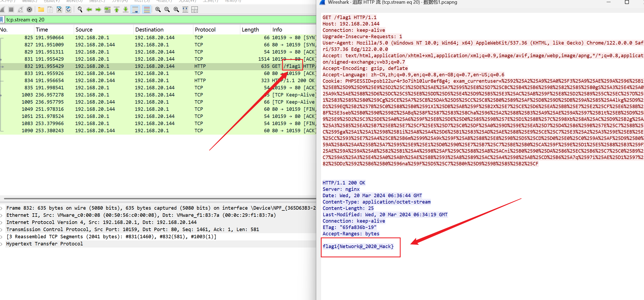Screen dimensions: 644x300
Task: Toggle packet list colorization
Action: (x=146, y=10)
